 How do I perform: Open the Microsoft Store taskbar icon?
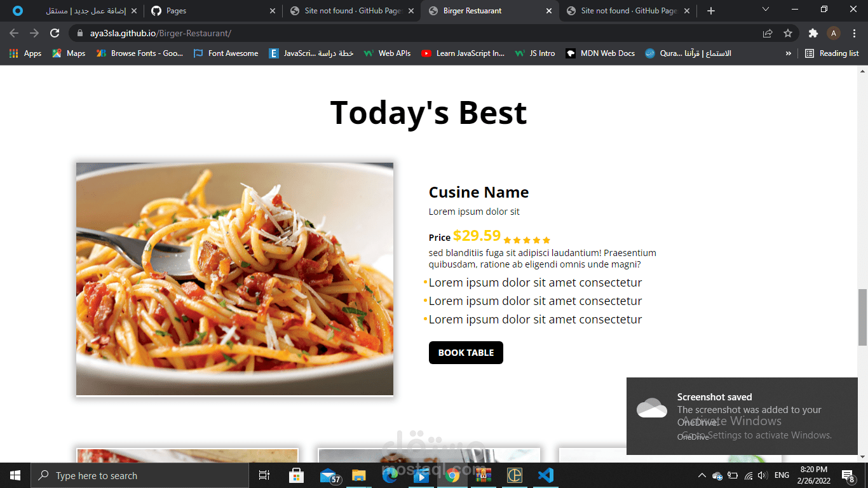[296, 475]
